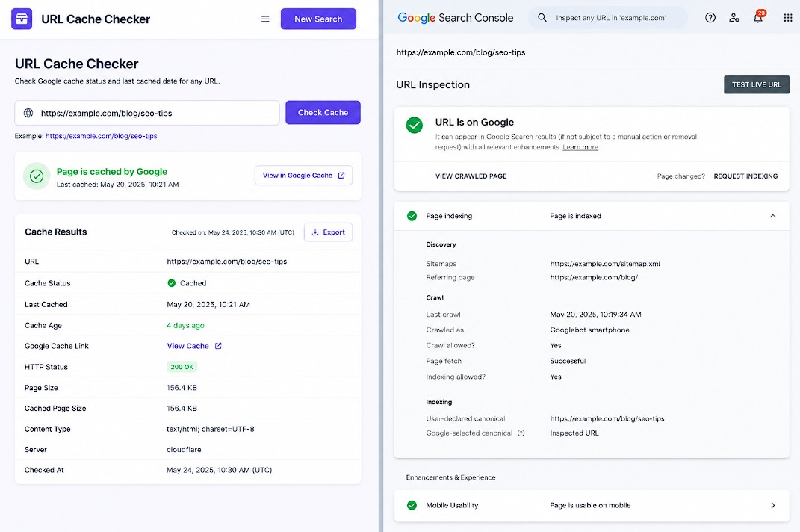Screen dimensions: 800x532
Task: Click VIEW CRAWLED PAGE
Action: coord(471,176)
